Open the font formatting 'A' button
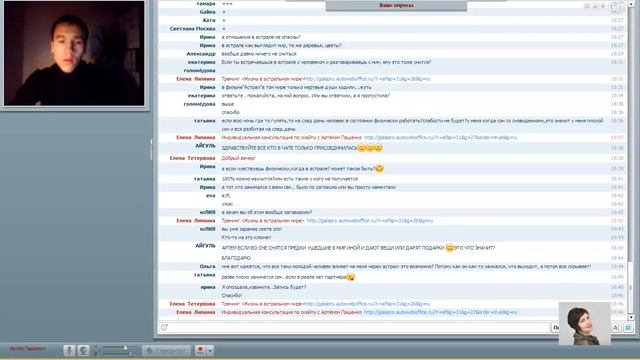The height and width of the screenshot is (360, 640). (x=616, y=327)
